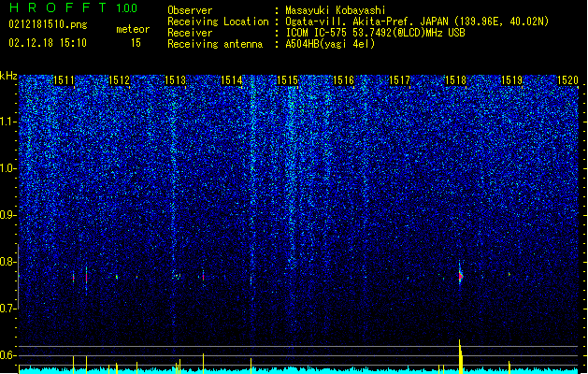588x374 pixels.
Task: Select antenna value A504HB(yagi 4el)
Action: (x=330, y=44)
